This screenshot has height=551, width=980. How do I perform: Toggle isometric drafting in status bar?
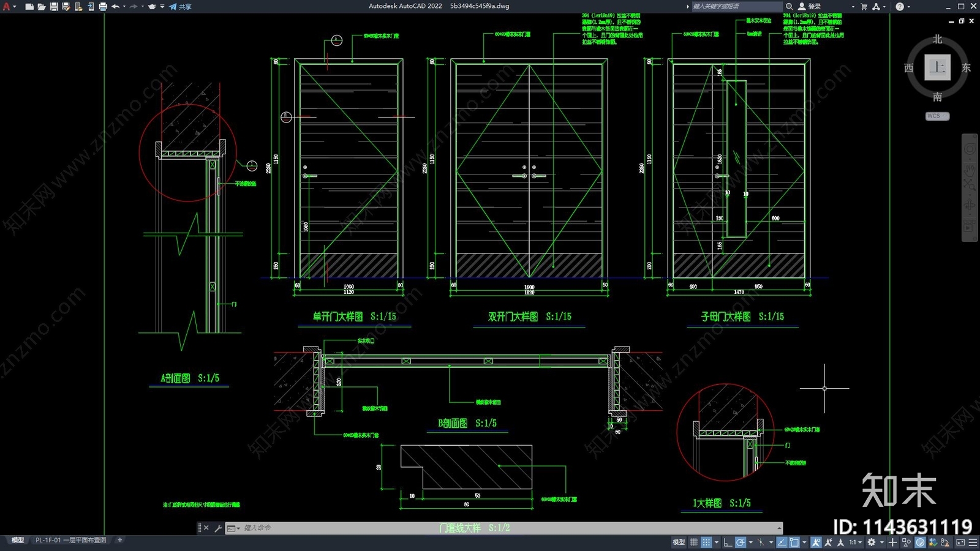[x=760, y=542]
